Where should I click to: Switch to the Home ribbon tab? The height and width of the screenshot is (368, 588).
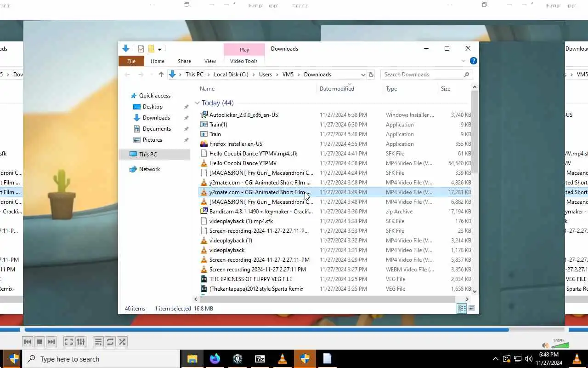pos(158,61)
